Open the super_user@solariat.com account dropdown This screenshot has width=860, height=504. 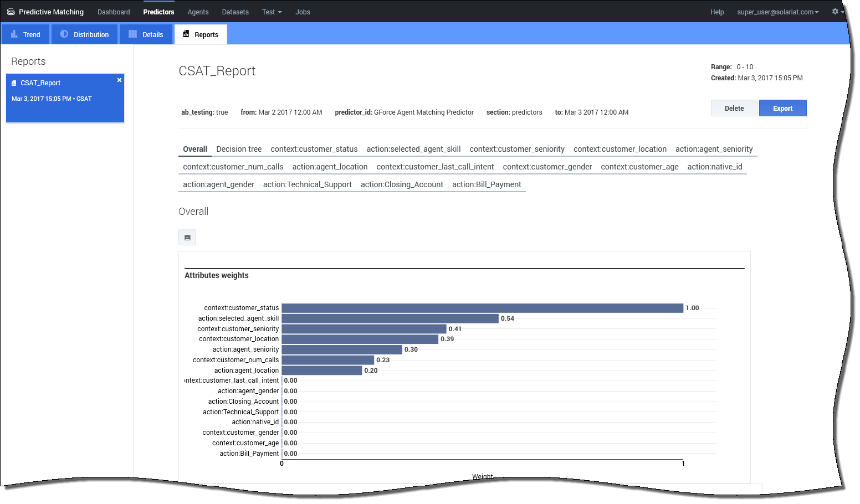[777, 12]
